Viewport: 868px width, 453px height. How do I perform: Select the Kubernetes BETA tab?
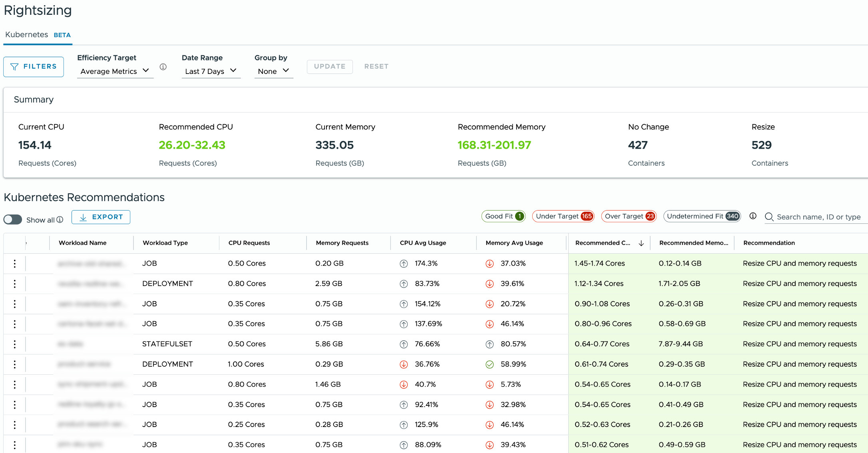(38, 35)
